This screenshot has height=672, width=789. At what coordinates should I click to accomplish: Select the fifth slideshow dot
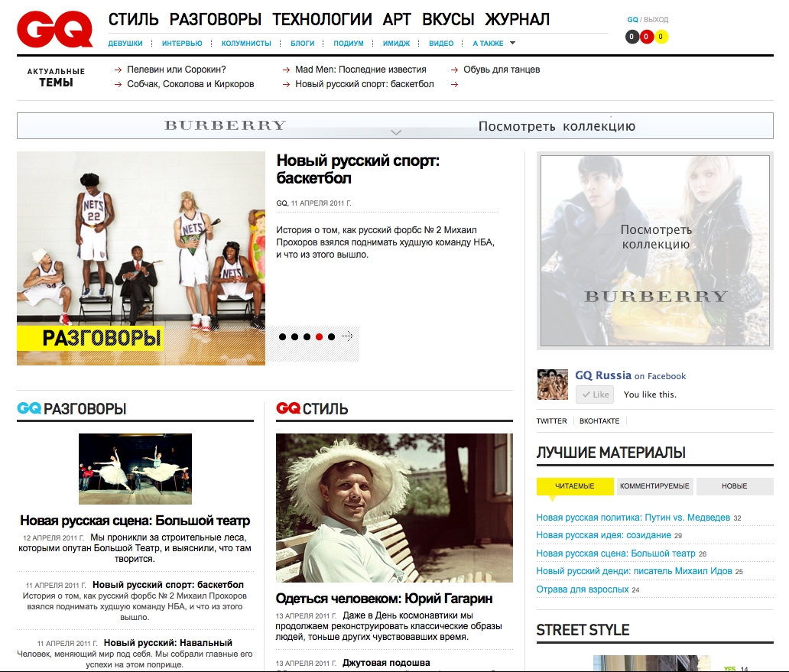(331, 337)
